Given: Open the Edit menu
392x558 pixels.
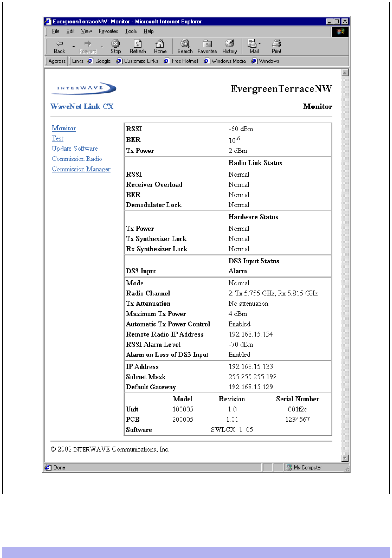Looking at the screenshot, I should coord(70,31).
